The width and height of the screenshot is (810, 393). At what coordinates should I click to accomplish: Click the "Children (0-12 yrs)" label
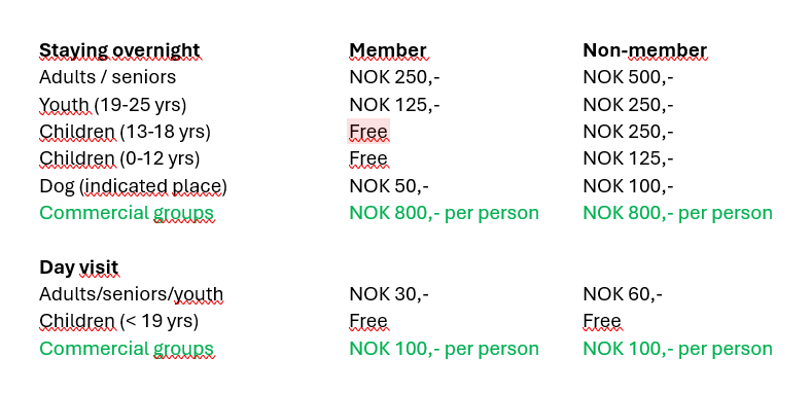(119, 159)
